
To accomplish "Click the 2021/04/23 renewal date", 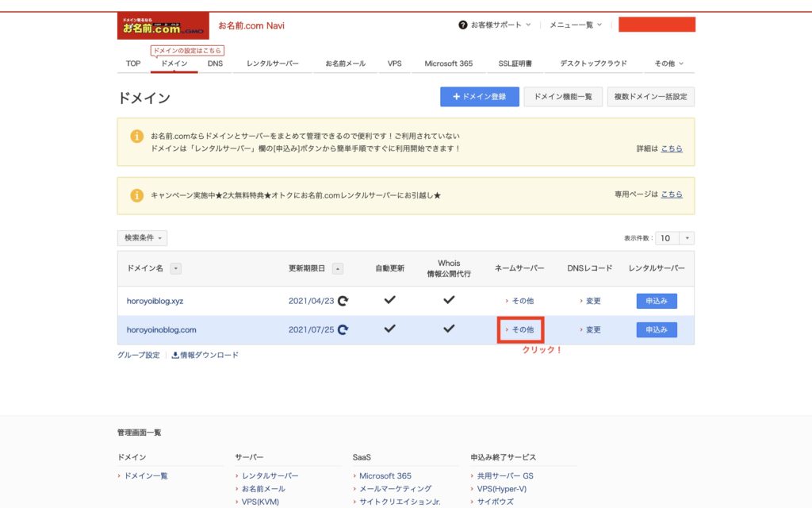I will [311, 301].
